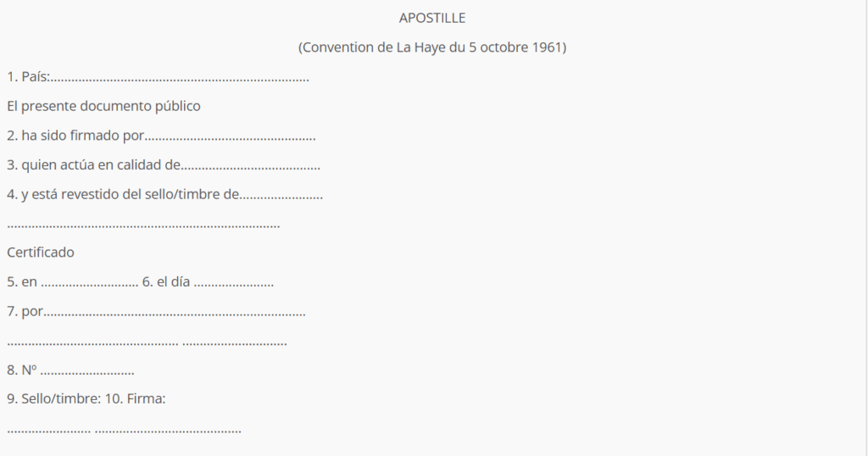Click the APOSTILLE heading
Screen dimensions: 868x456
[432, 18]
